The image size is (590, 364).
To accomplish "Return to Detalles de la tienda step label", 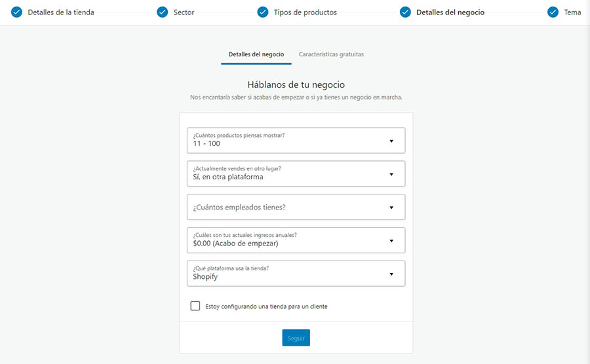I will pos(61,12).
